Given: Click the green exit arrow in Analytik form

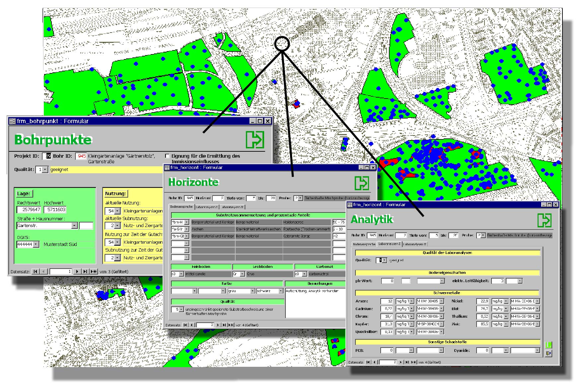Looking at the screenshot, I should pos(544,220).
